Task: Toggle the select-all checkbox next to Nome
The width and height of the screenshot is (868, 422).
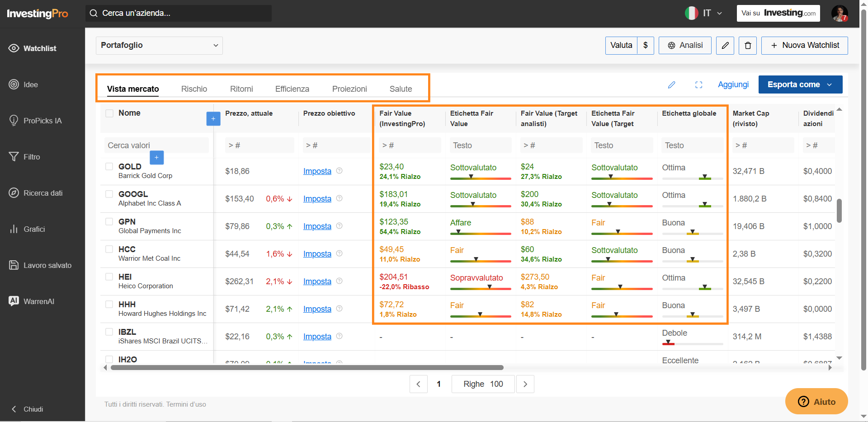Action: (109, 113)
